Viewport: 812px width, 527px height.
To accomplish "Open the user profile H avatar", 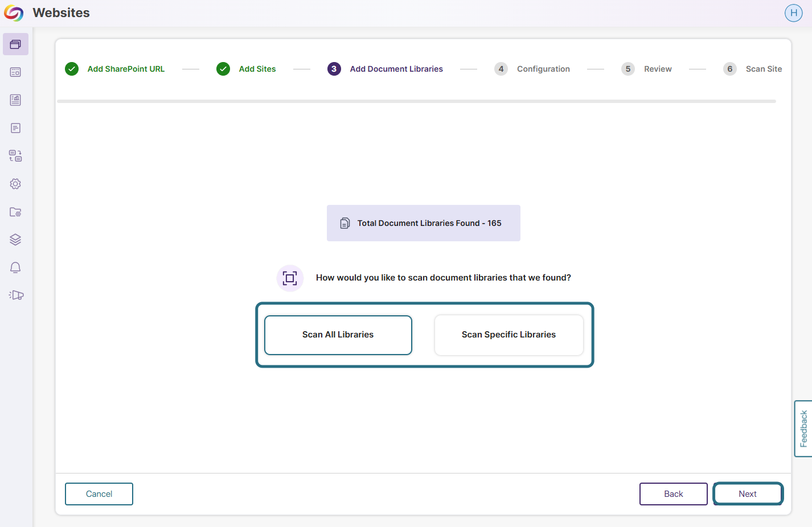I will (x=793, y=13).
